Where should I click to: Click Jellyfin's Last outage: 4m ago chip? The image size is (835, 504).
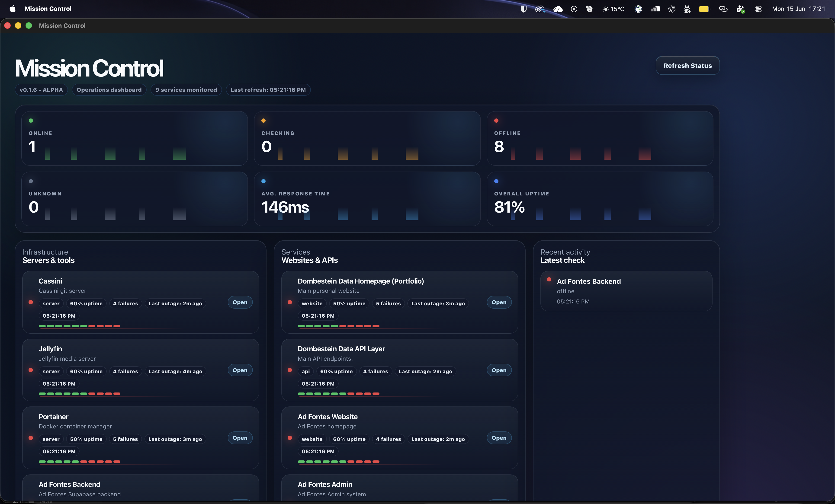[x=175, y=371]
